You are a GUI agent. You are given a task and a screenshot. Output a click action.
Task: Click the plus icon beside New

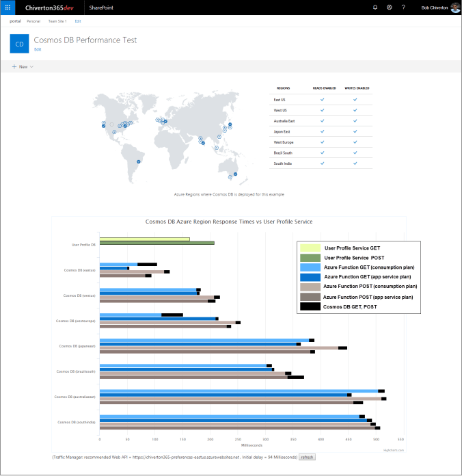[x=14, y=66]
